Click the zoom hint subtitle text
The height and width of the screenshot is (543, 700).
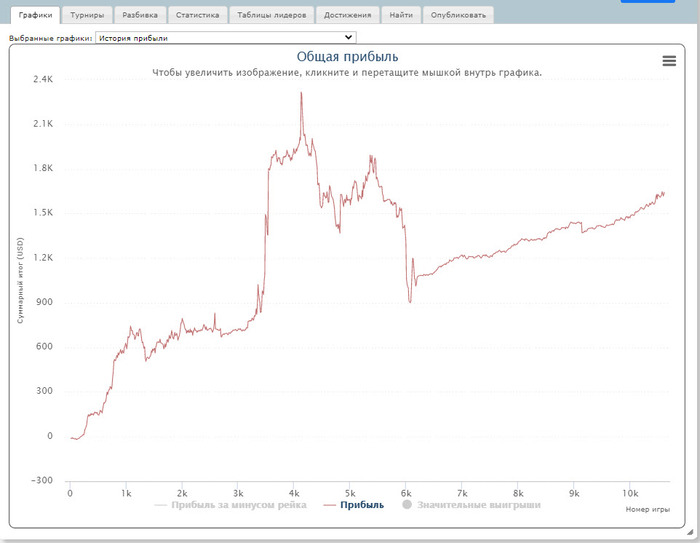(347, 72)
